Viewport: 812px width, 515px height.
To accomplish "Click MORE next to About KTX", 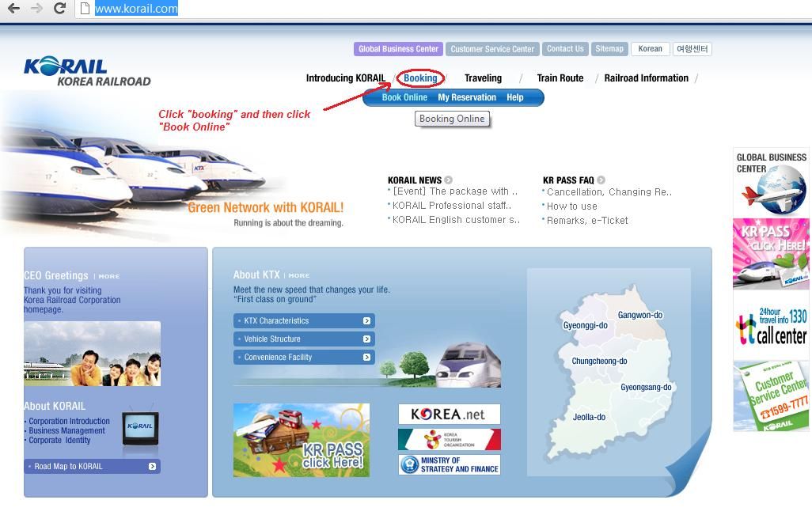I will pyautogui.click(x=299, y=275).
